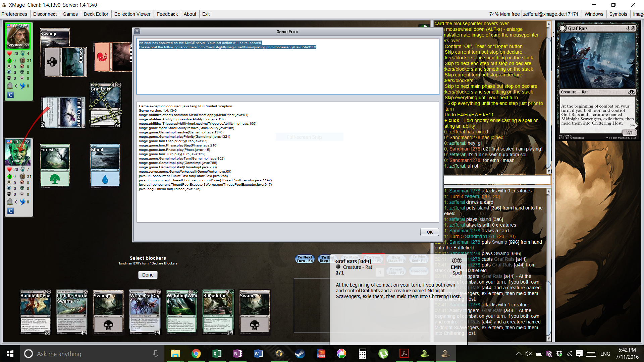Open the Windows Start menu

tap(10, 354)
